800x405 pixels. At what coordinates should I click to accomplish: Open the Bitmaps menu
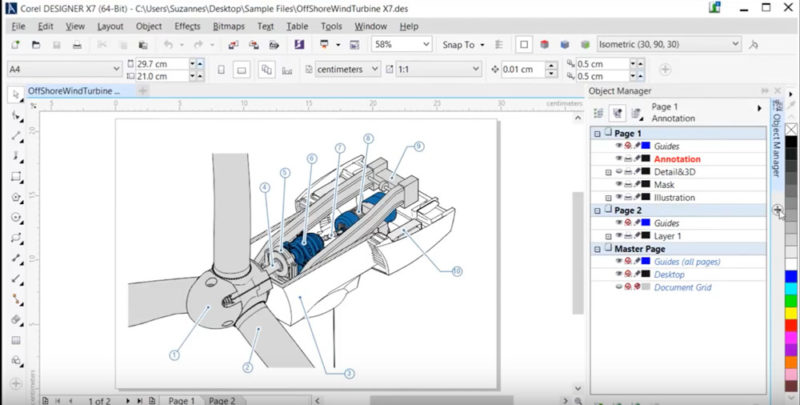coord(229,26)
